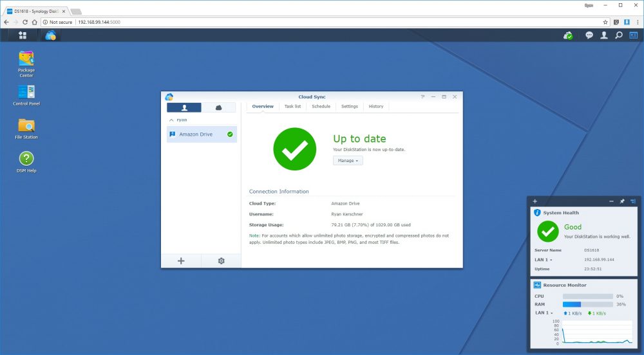Viewport: 644px width, 355px height.
Task: Pin the widget panel with pushpin icon
Action: [x=622, y=201]
